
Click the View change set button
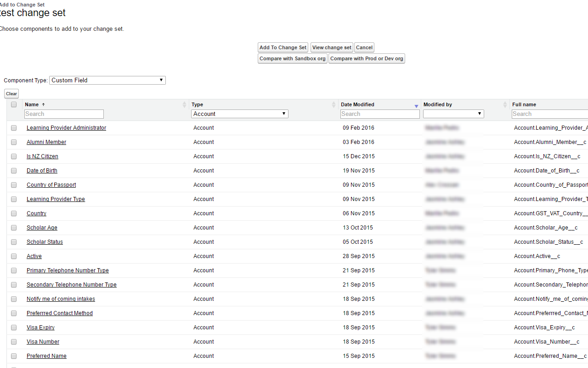click(x=332, y=47)
